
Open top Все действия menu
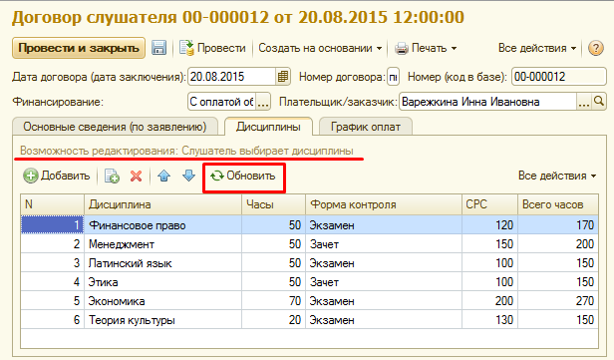[x=537, y=48]
